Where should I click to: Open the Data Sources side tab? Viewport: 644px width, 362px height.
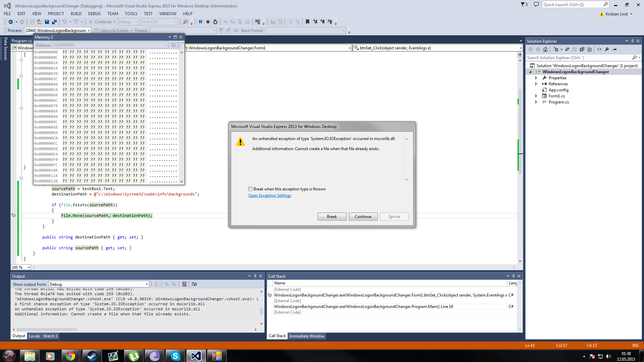pos(6,49)
